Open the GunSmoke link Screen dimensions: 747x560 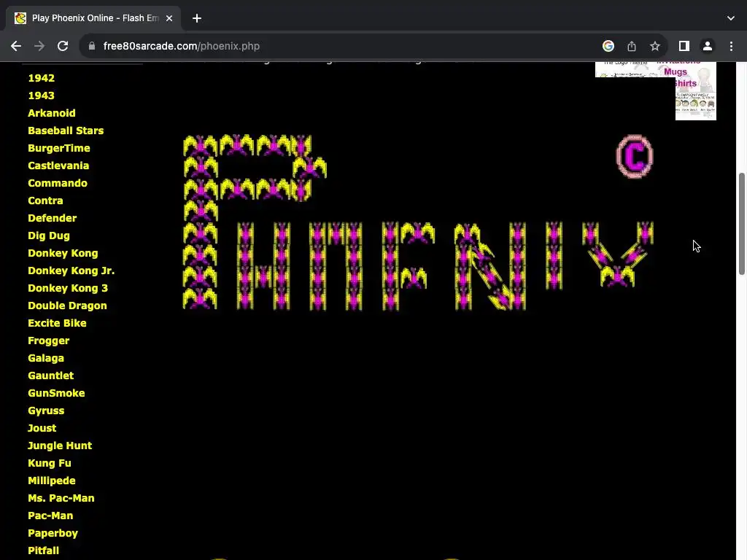pos(56,393)
